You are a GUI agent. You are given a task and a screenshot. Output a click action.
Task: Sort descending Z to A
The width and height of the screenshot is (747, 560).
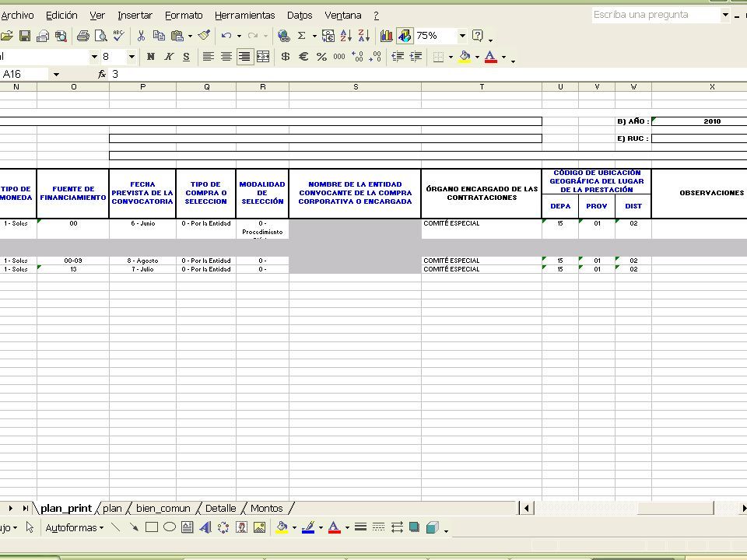point(364,36)
